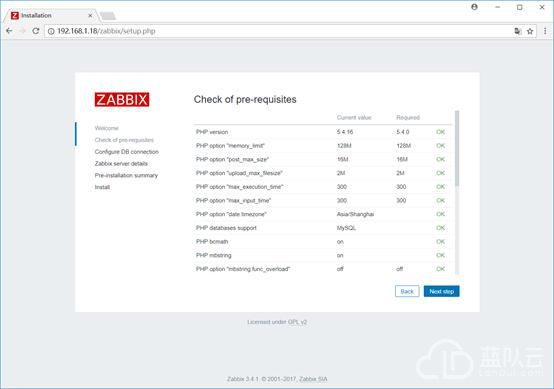This screenshot has height=389, width=554.
Task: Click the Chrome user profile icon
Action: (475, 7)
